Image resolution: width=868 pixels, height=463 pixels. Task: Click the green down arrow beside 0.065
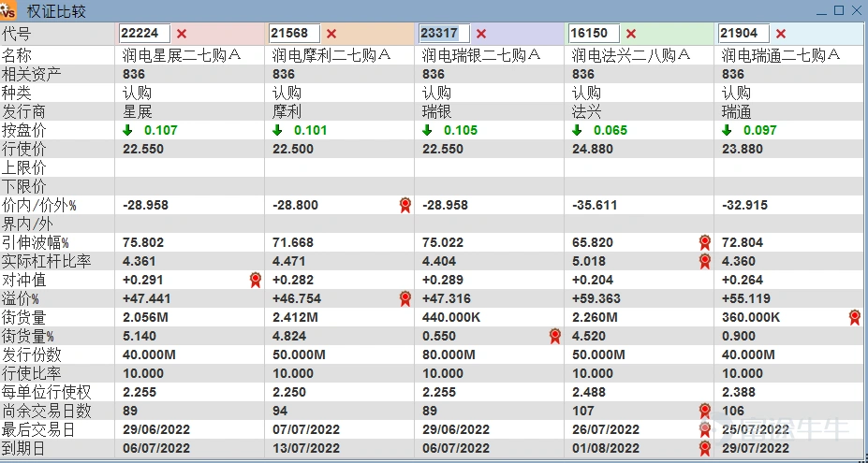click(x=577, y=131)
